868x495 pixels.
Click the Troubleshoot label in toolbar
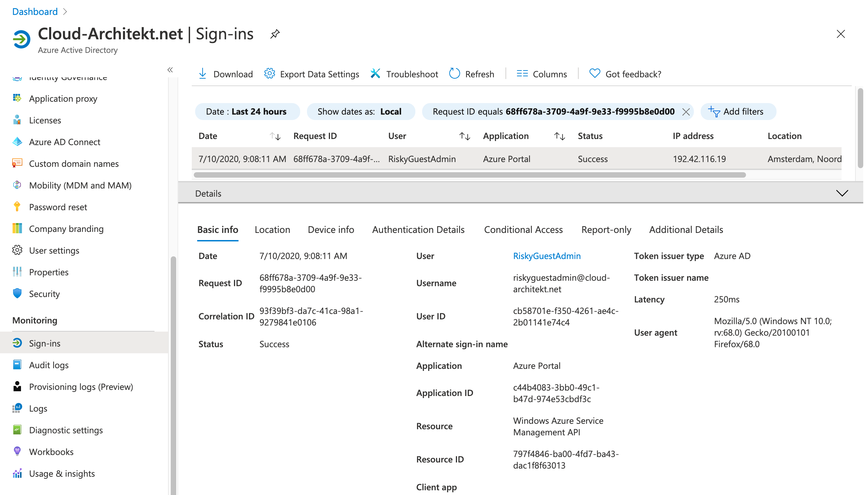(412, 74)
